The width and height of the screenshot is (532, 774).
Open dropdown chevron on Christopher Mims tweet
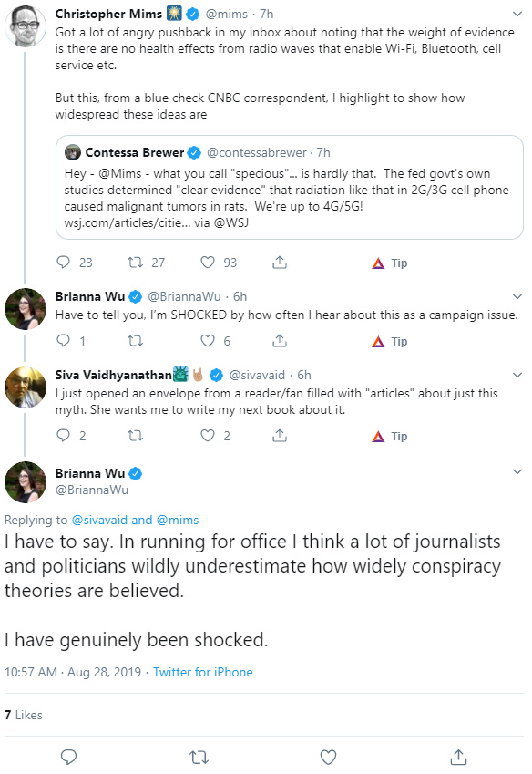[x=517, y=14]
